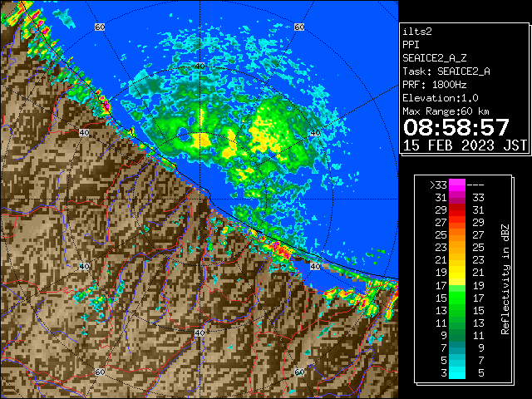
Task: Click the '40' range label due south of center
Action: (x=199, y=332)
